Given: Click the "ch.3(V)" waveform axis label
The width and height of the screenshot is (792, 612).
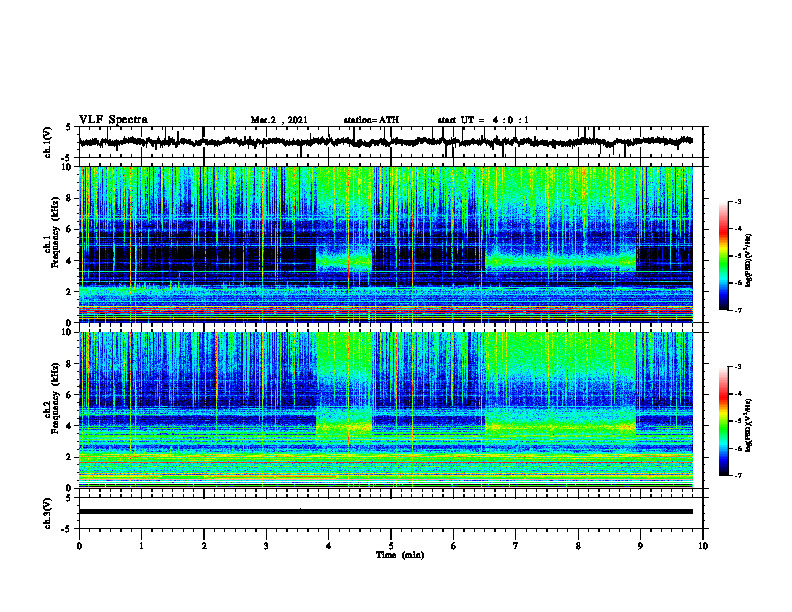Looking at the screenshot, I should coord(48,513).
